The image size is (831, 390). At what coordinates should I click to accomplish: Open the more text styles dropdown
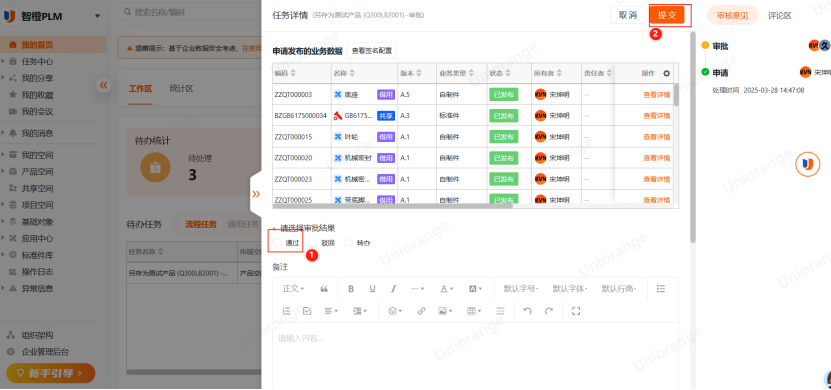point(418,289)
